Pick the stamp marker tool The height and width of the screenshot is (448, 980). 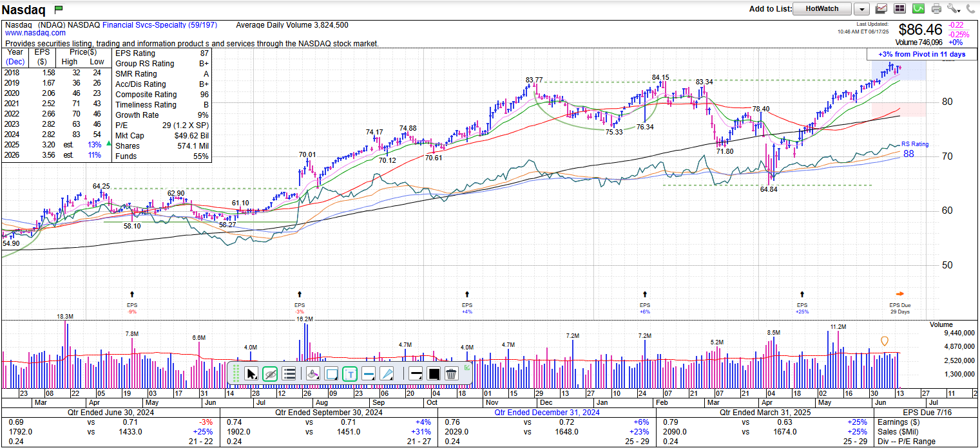[x=312, y=373]
